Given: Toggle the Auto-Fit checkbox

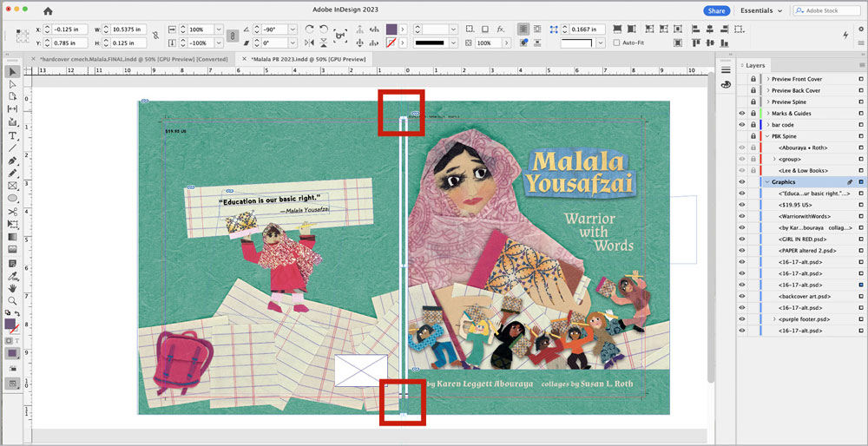Looking at the screenshot, I should click(x=616, y=43).
